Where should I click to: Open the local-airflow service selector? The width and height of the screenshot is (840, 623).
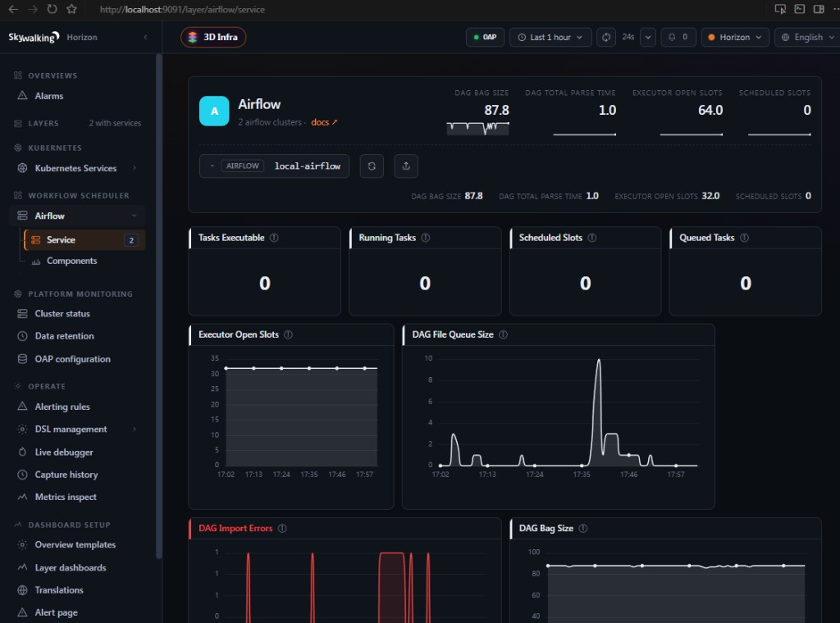coord(274,166)
